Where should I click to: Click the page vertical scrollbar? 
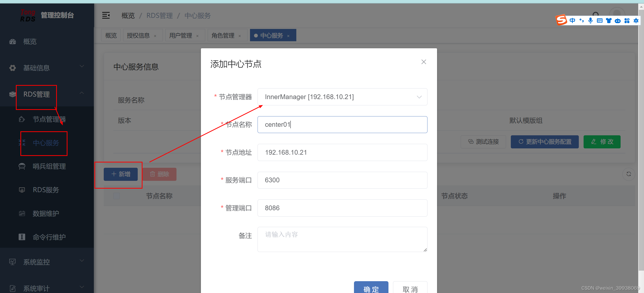click(641, 141)
